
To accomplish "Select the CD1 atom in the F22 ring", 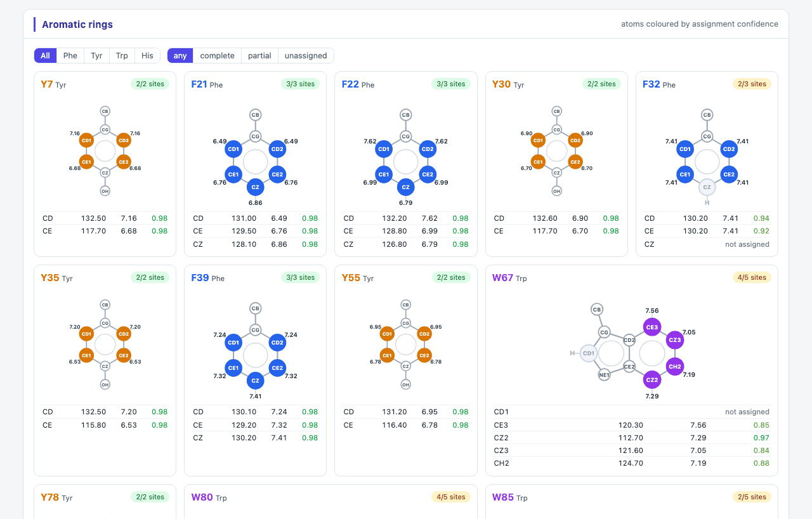I will click(384, 149).
